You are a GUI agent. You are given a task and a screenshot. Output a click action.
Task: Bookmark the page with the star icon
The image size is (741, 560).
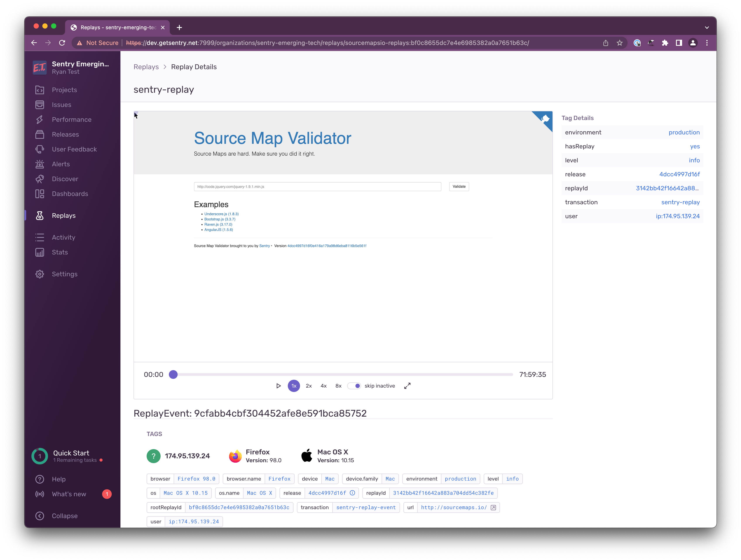pyautogui.click(x=620, y=43)
